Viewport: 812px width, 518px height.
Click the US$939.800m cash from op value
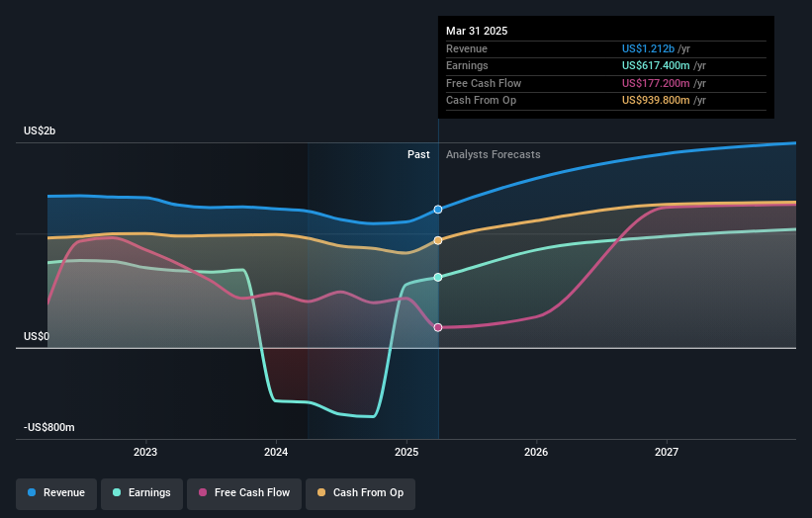(x=656, y=101)
